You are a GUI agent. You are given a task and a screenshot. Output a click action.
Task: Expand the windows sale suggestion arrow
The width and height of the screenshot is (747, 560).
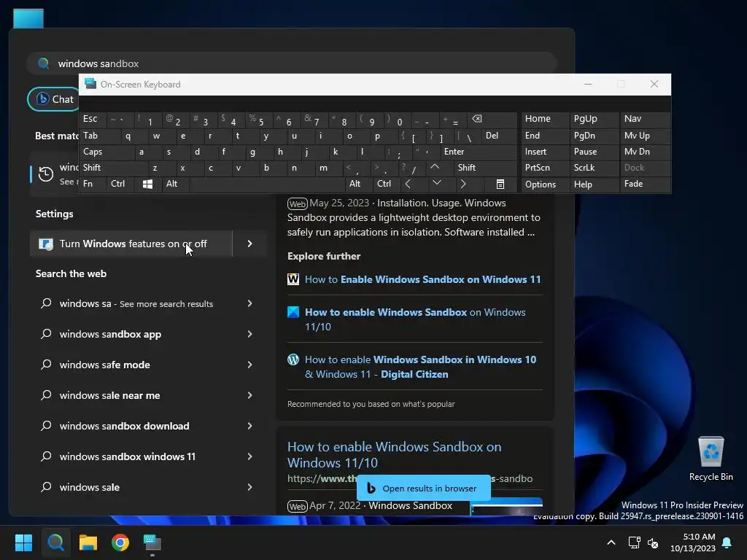click(x=249, y=486)
